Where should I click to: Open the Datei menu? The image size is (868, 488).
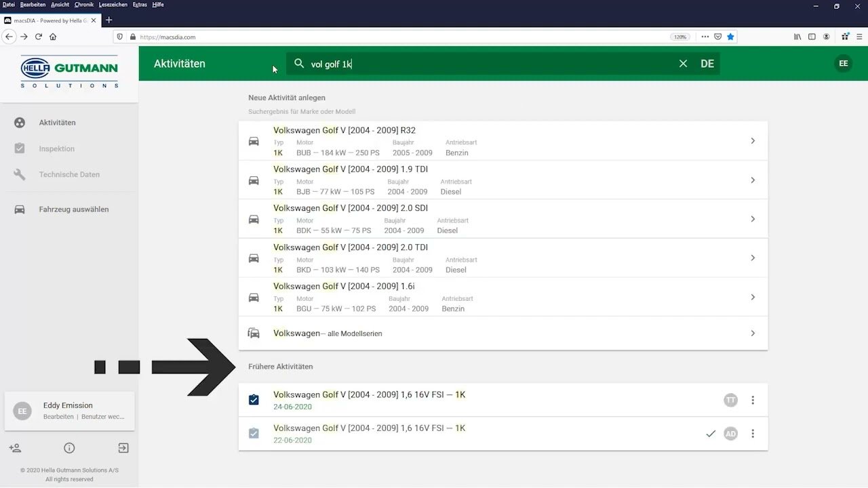click(9, 5)
